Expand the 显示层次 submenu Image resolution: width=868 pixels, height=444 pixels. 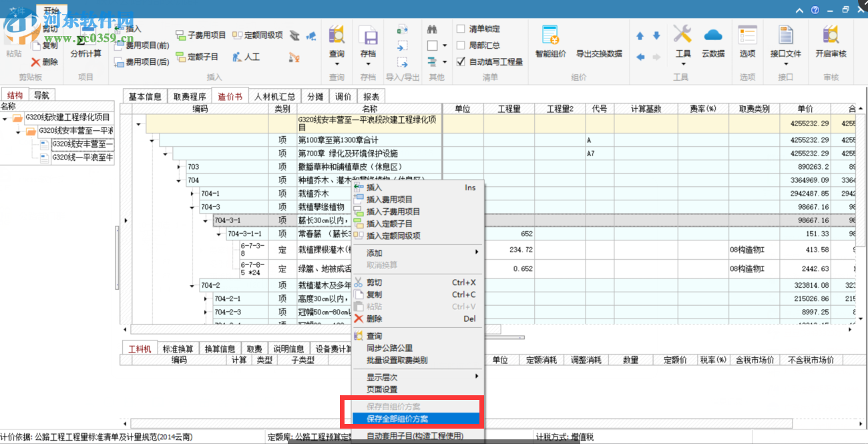381,376
